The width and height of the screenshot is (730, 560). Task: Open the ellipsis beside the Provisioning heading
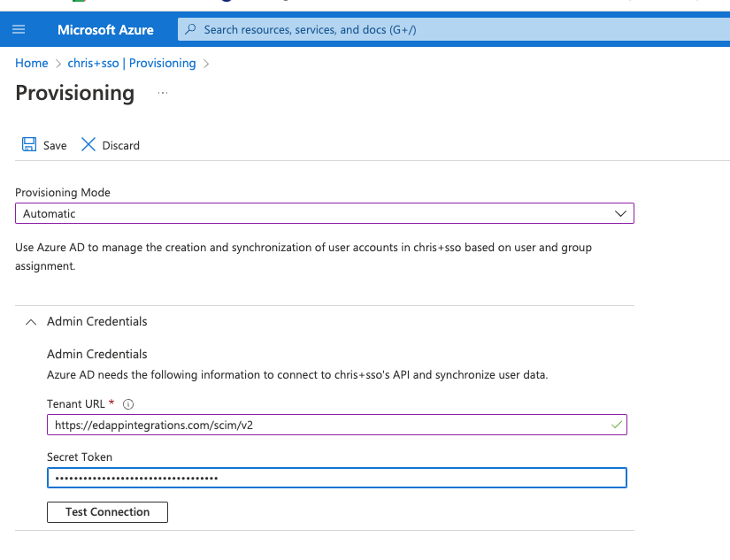click(x=161, y=92)
